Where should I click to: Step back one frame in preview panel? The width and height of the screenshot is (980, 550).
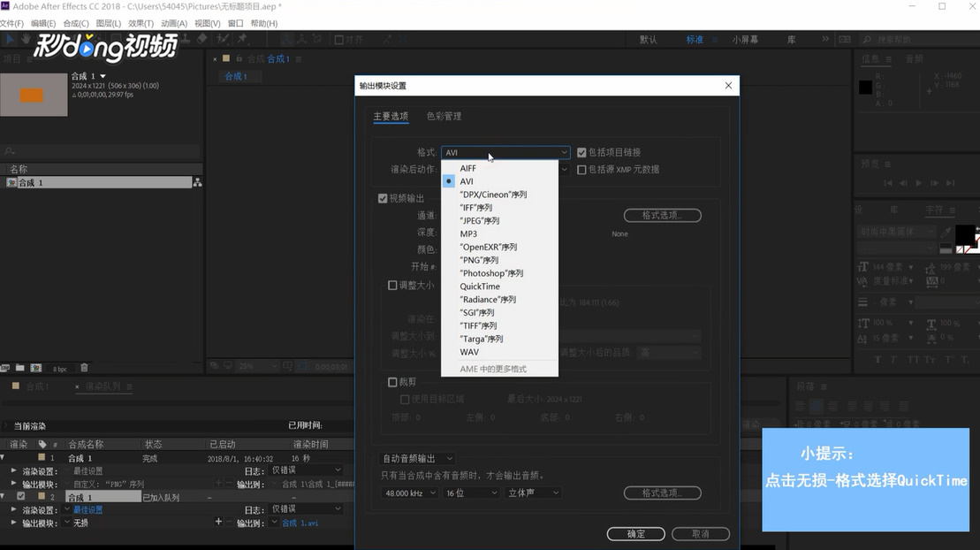pyautogui.click(x=903, y=183)
